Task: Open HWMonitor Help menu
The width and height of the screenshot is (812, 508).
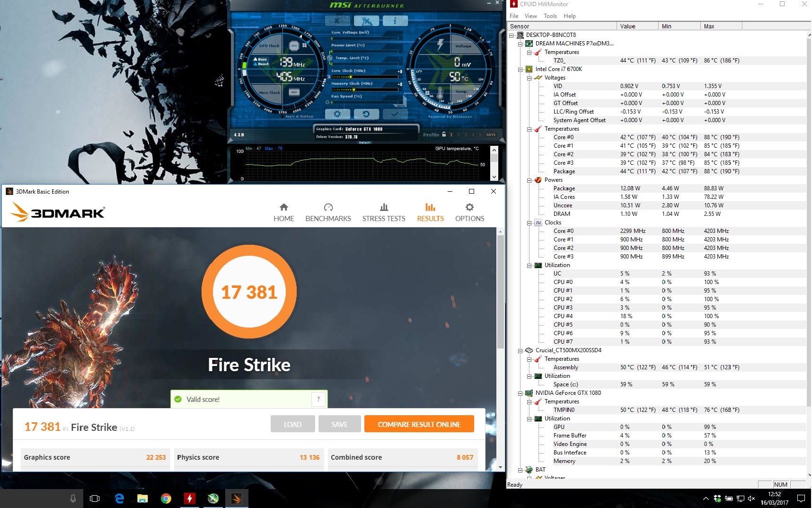Action: point(570,16)
